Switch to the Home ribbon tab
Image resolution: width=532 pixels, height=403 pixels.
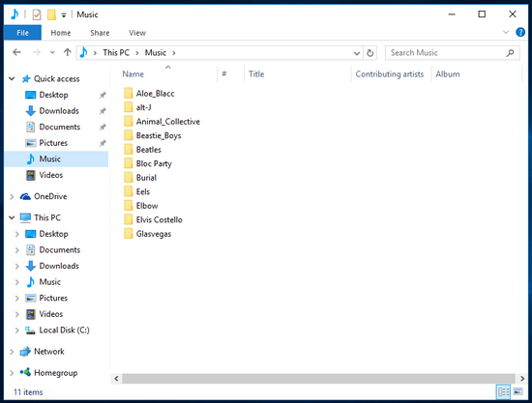click(61, 33)
